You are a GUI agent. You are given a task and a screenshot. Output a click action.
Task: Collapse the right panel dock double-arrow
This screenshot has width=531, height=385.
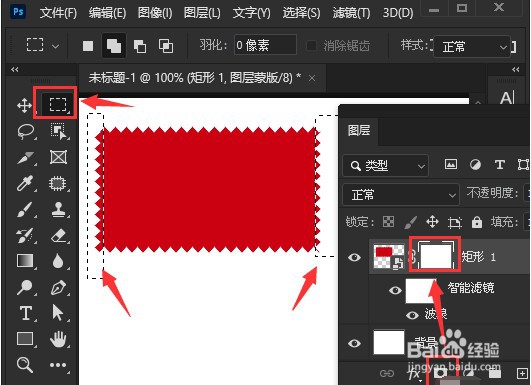point(515,69)
